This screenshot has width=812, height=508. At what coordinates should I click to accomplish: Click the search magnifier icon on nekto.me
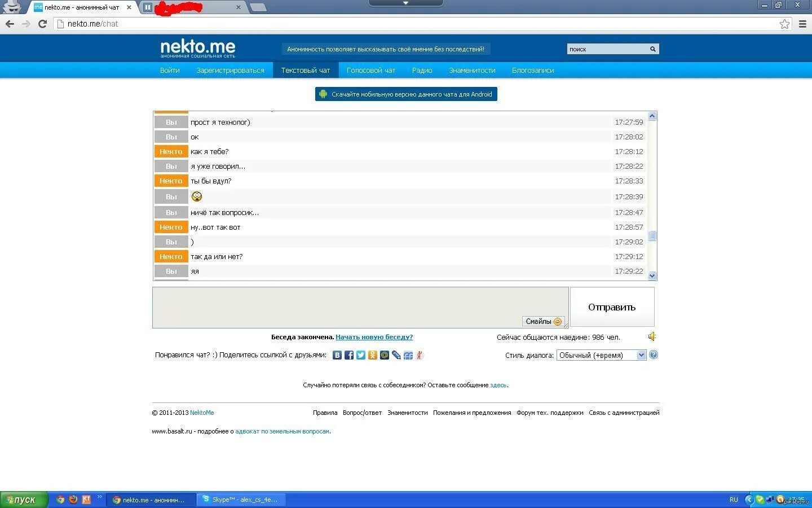coord(653,49)
